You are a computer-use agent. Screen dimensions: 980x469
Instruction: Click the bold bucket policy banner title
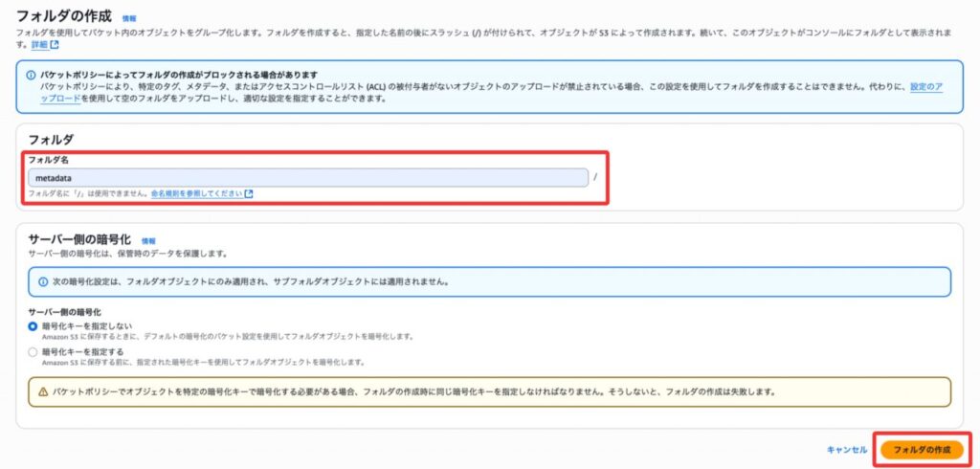click(x=185, y=75)
